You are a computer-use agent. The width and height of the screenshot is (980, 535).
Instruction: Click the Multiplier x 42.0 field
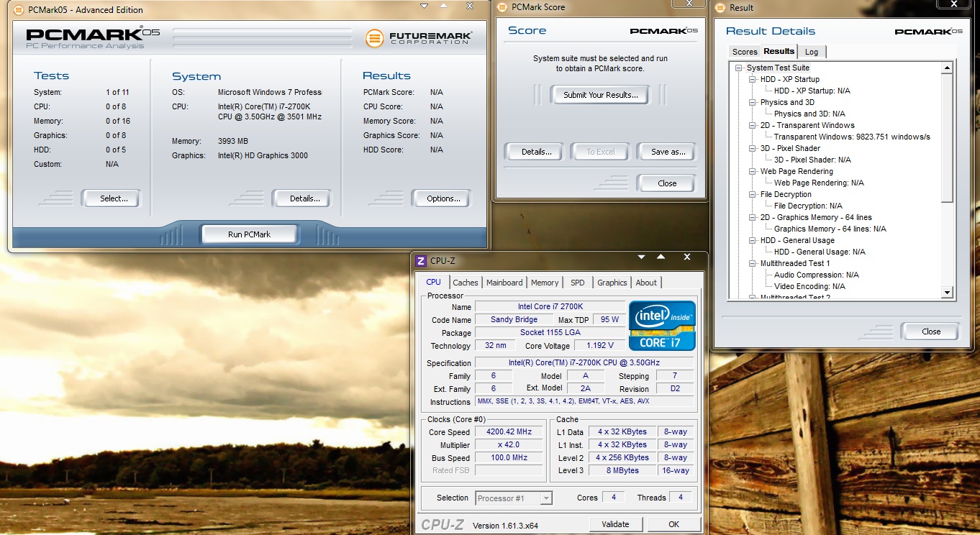pyautogui.click(x=509, y=445)
